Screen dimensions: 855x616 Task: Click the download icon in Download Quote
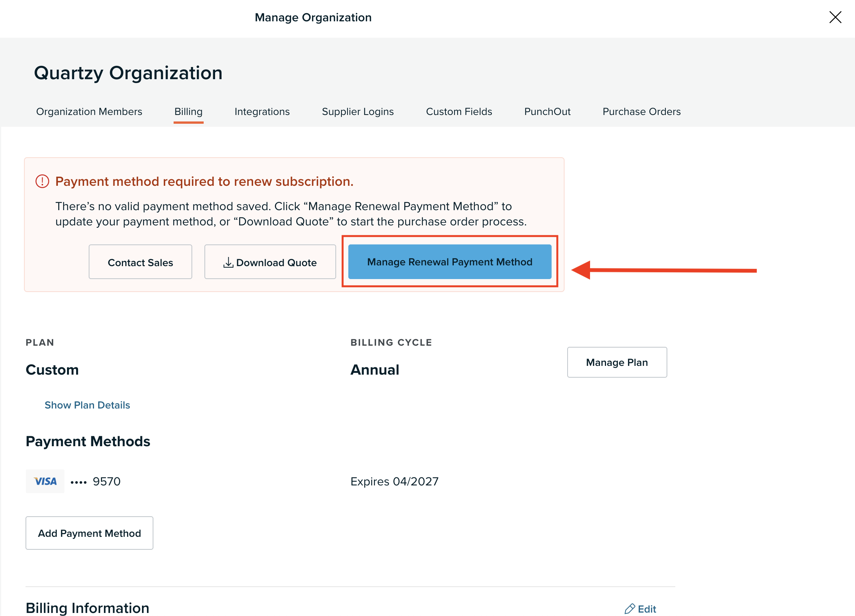coord(228,262)
